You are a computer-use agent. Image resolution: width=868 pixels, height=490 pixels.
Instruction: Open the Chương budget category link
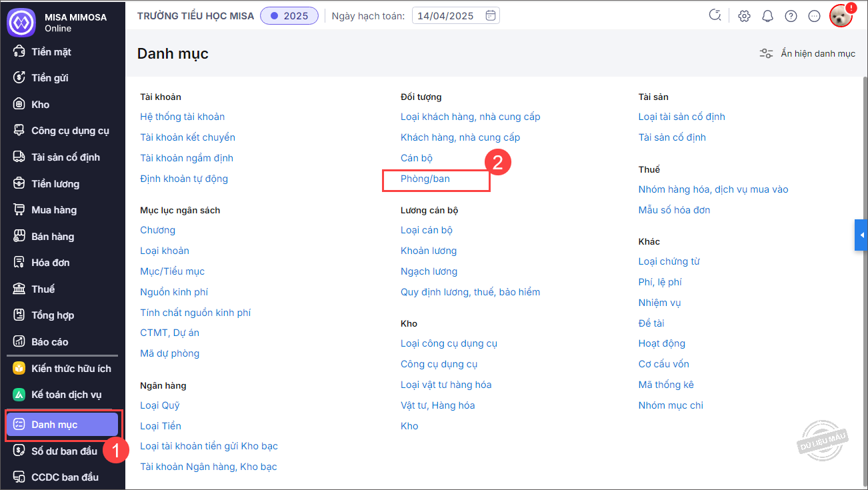pos(158,230)
